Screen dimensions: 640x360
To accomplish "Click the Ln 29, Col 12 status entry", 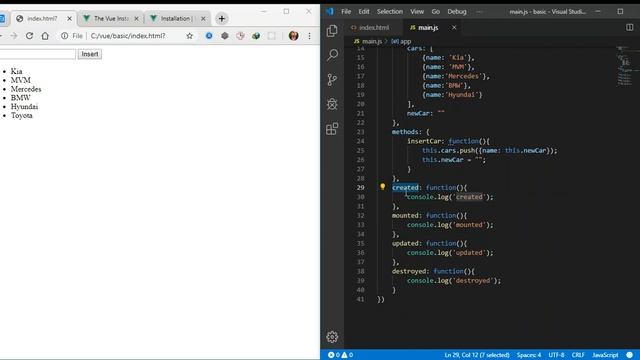I will 477,355.
